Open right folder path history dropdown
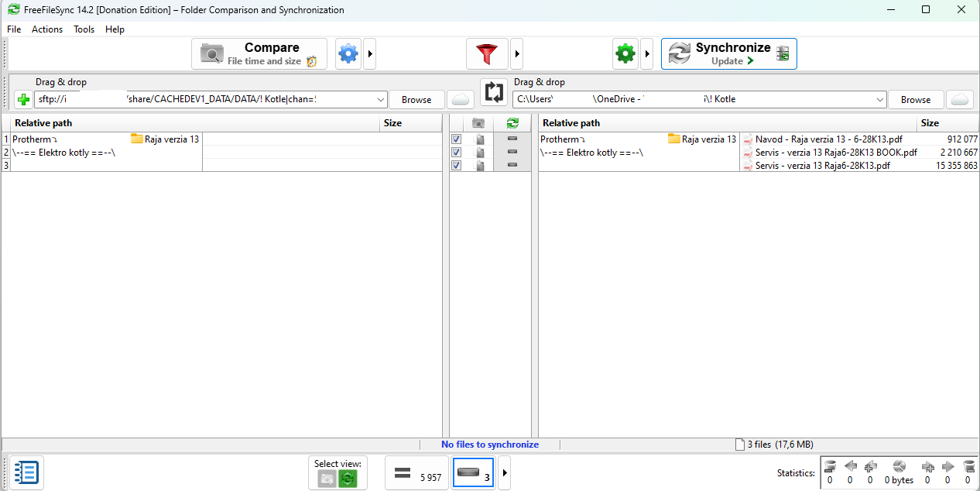This screenshot has width=980, height=491. point(879,100)
